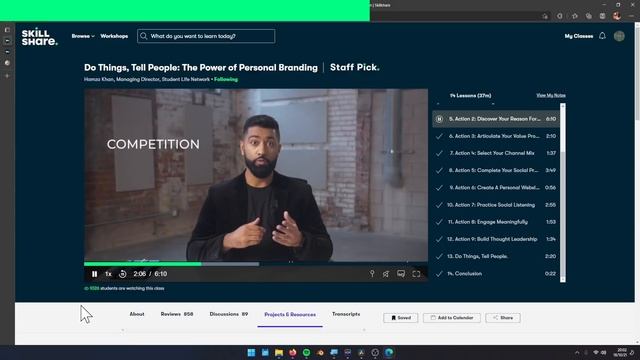Image resolution: width=640 pixels, height=360 pixels.
Task: Open the user profile avatar menu
Action: [x=619, y=36]
